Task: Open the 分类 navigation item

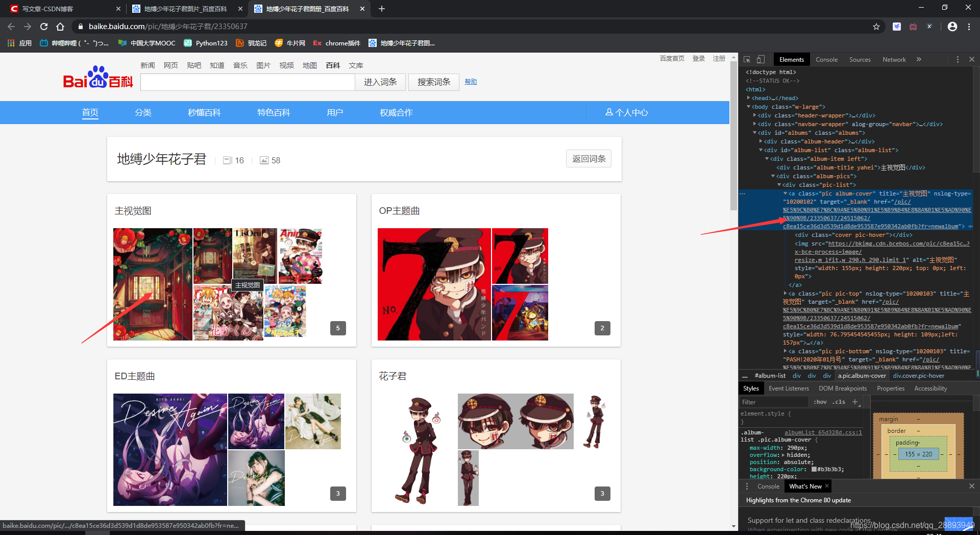Action: [x=143, y=112]
